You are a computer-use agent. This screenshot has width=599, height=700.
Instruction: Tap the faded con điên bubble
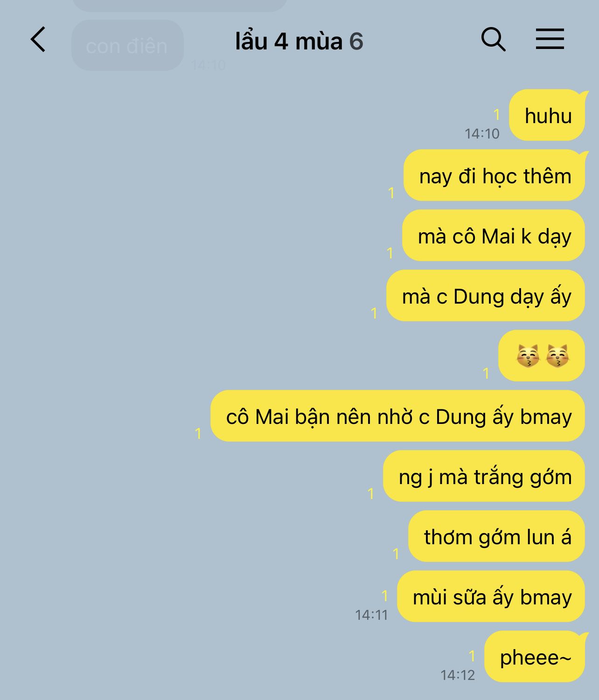pyautogui.click(x=127, y=46)
